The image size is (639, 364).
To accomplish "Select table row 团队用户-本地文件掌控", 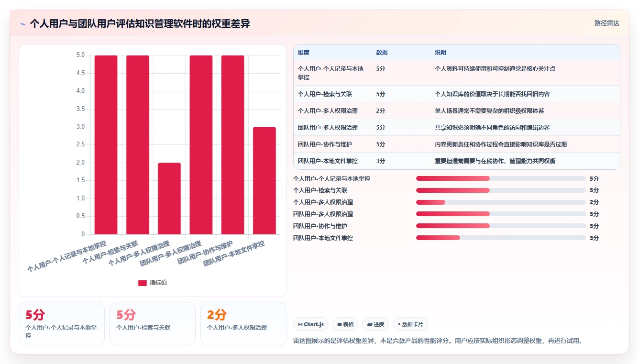I will (457, 161).
